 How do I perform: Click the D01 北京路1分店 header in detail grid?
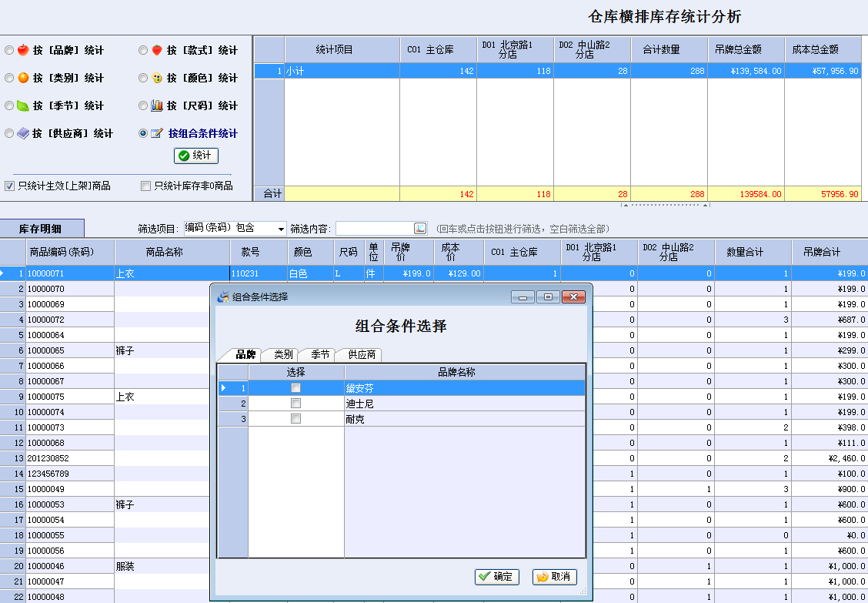click(x=599, y=252)
